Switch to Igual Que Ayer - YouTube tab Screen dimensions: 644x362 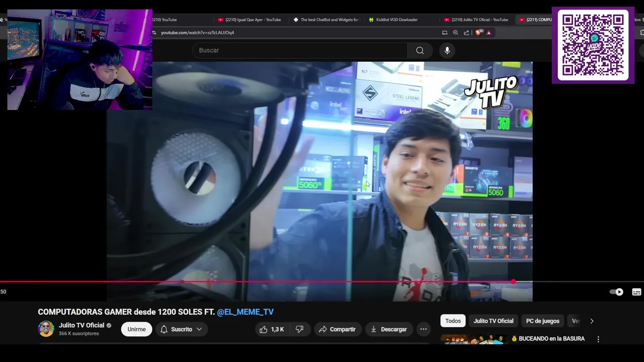(250, 20)
